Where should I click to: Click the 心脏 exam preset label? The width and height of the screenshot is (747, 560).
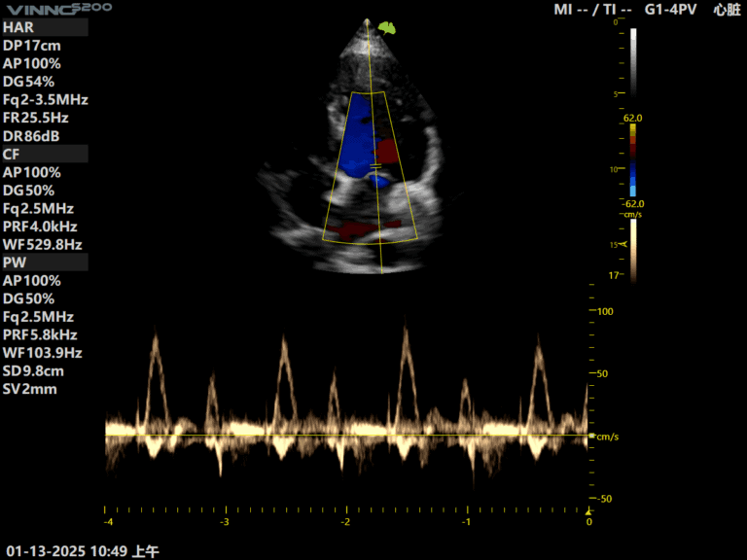[x=727, y=10]
